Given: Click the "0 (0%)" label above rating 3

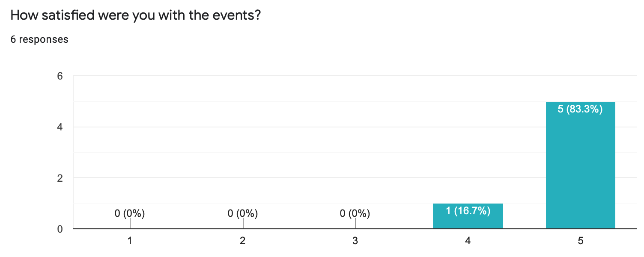Looking at the screenshot, I should pyautogui.click(x=355, y=213).
